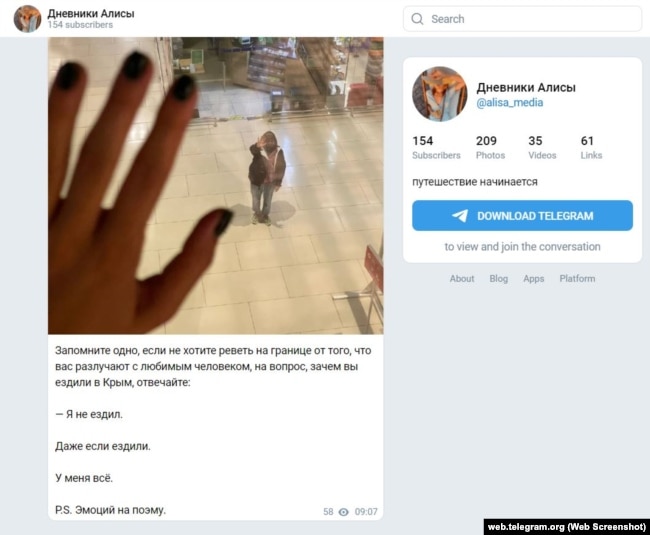
Task: Click into the Search field
Action: (x=522, y=19)
